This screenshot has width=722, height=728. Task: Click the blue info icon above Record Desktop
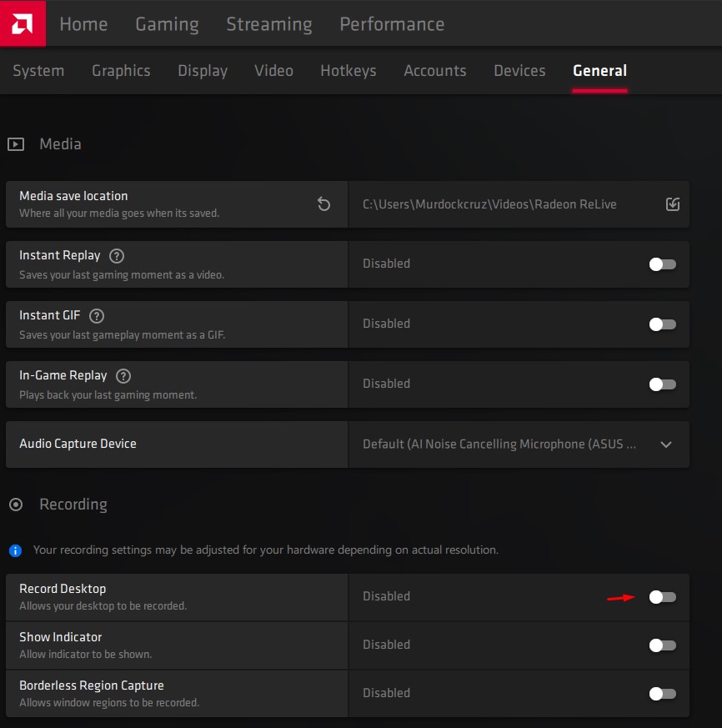(14, 550)
